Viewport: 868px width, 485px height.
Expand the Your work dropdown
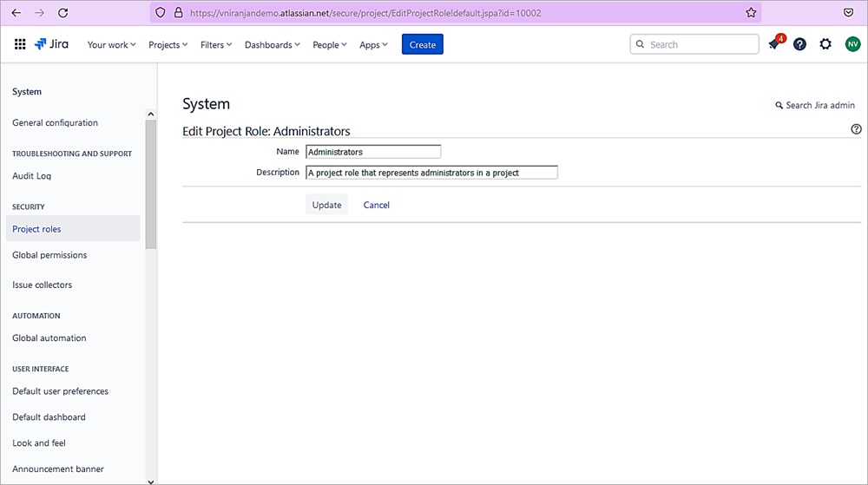tap(111, 45)
